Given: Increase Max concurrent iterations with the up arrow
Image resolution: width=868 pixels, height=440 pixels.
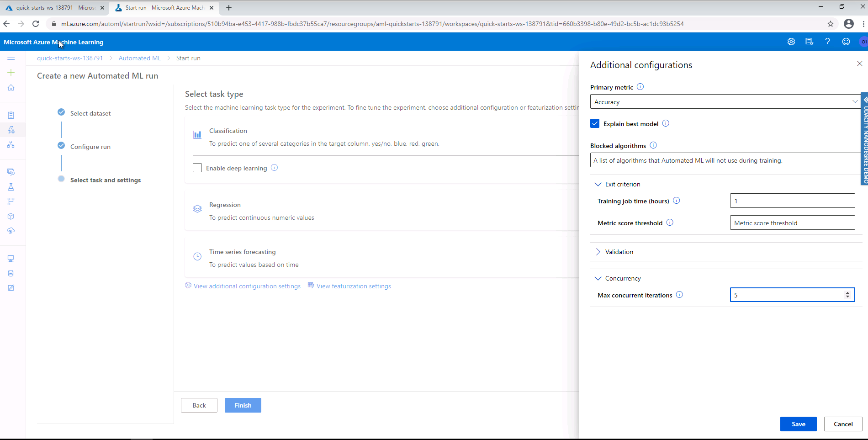Looking at the screenshot, I should [x=848, y=292].
